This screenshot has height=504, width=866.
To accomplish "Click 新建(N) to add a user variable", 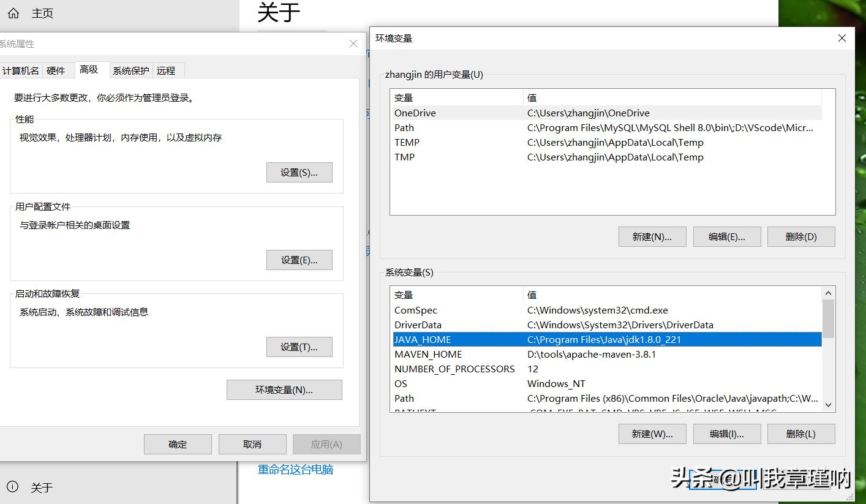I will pos(652,236).
